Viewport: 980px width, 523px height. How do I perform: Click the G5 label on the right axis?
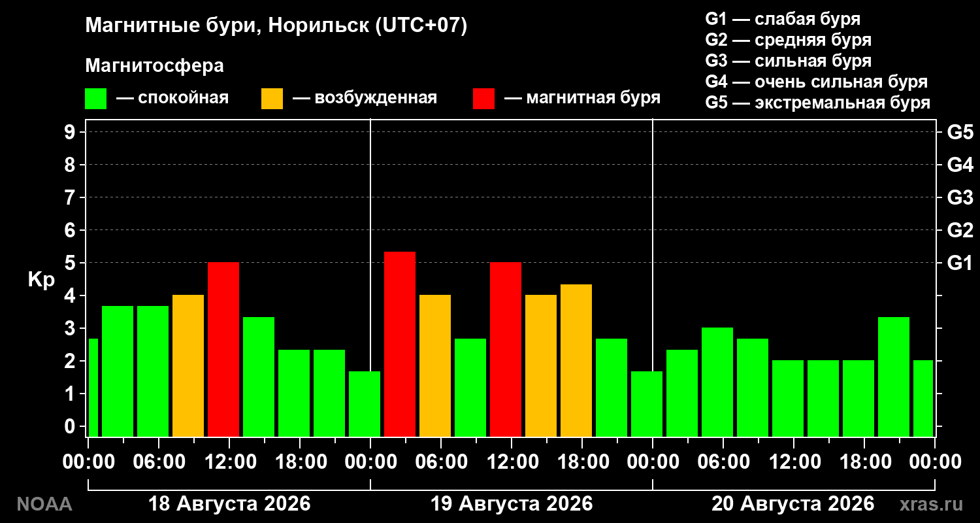pyautogui.click(x=960, y=132)
